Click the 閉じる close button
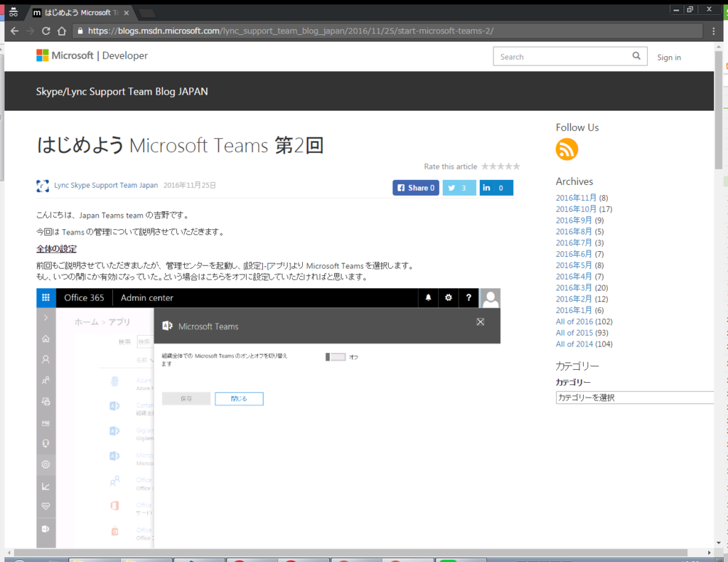The width and height of the screenshot is (728, 562). pyautogui.click(x=239, y=398)
